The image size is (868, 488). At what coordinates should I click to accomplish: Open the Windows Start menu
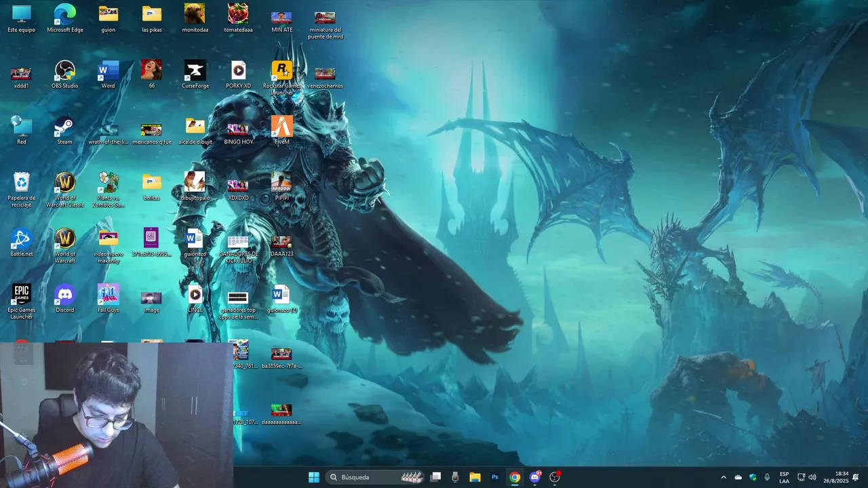tap(314, 477)
